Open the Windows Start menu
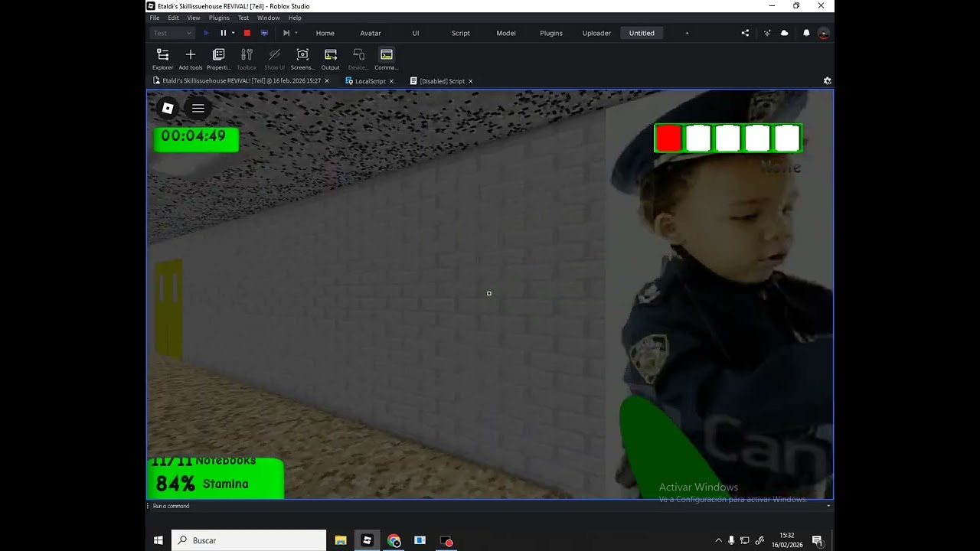 [158, 540]
